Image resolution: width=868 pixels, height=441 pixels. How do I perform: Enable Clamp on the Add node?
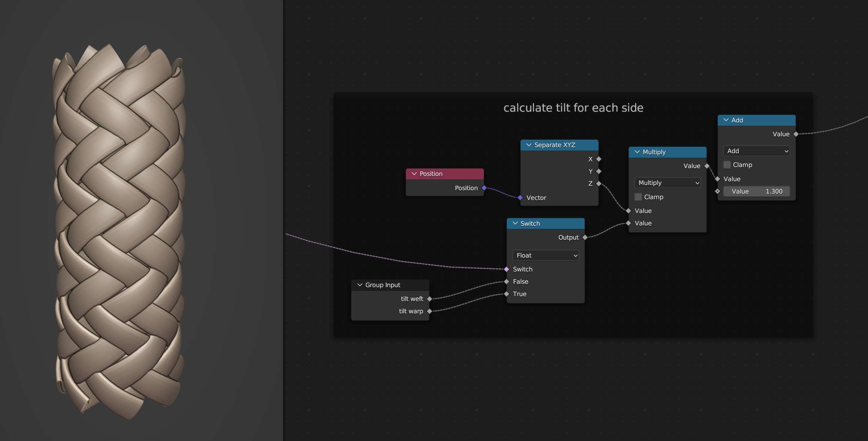(x=727, y=165)
